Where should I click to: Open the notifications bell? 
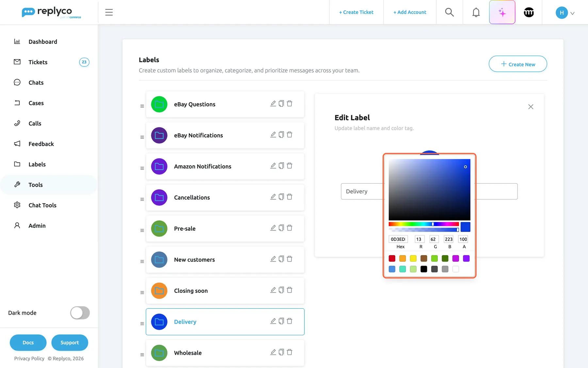pyautogui.click(x=476, y=12)
